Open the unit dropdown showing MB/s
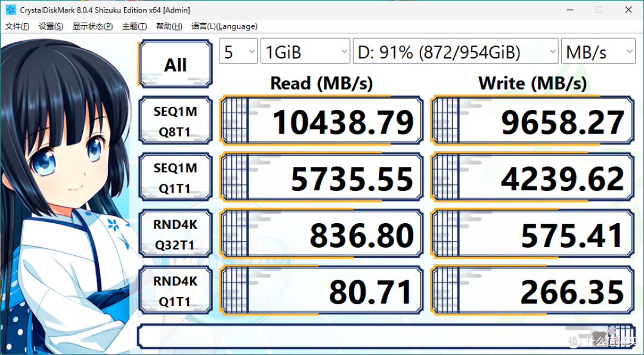The width and height of the screenshot is (644, 355). tap(598, 51)
